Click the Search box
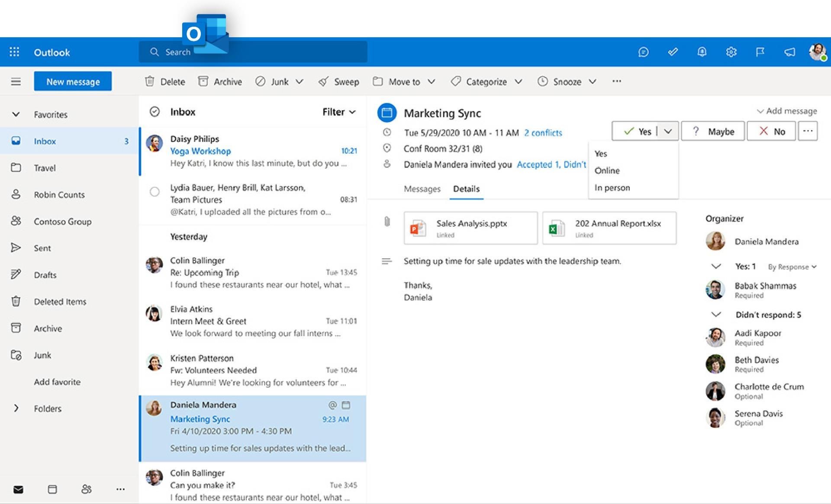 [253, 52]
